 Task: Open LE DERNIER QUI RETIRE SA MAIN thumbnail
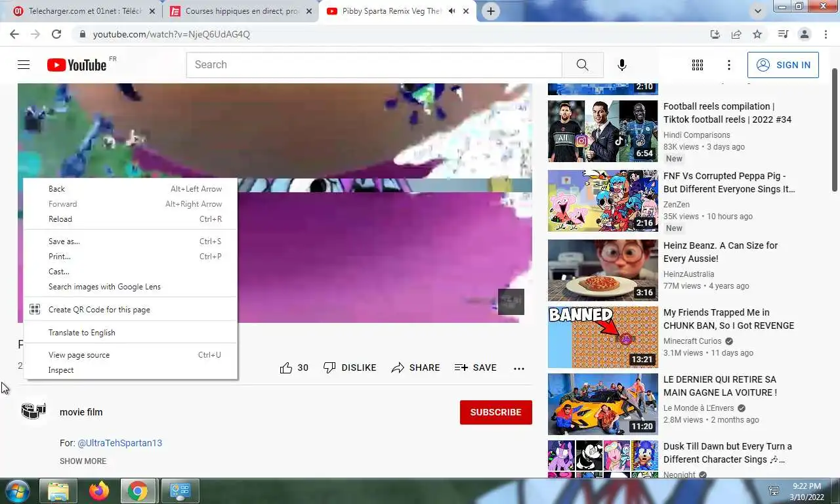(602, 404)
